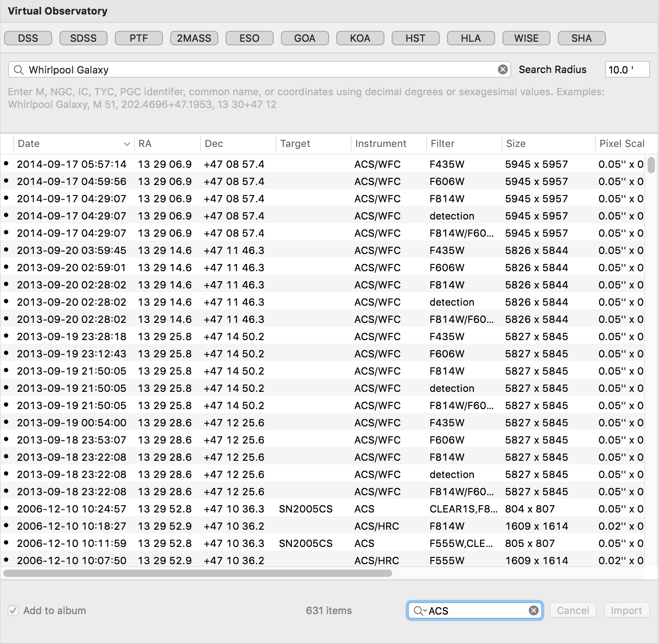Toggle the Add to album checkbox
659x644 pixels.
click(x=13, y=610)
